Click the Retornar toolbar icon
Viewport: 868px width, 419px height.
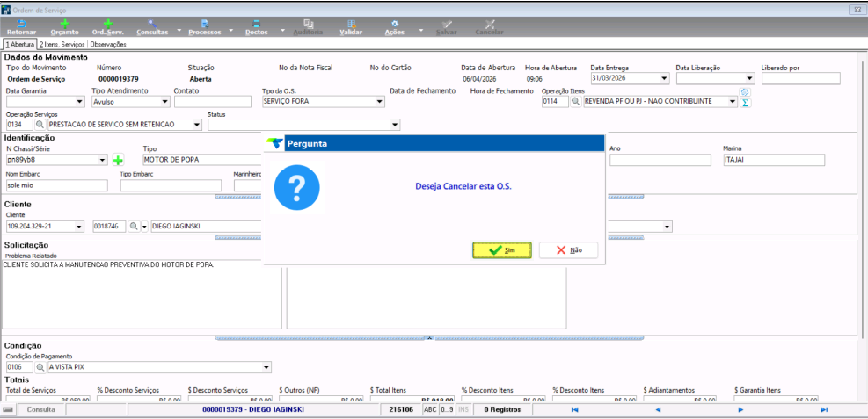point(22,27)
